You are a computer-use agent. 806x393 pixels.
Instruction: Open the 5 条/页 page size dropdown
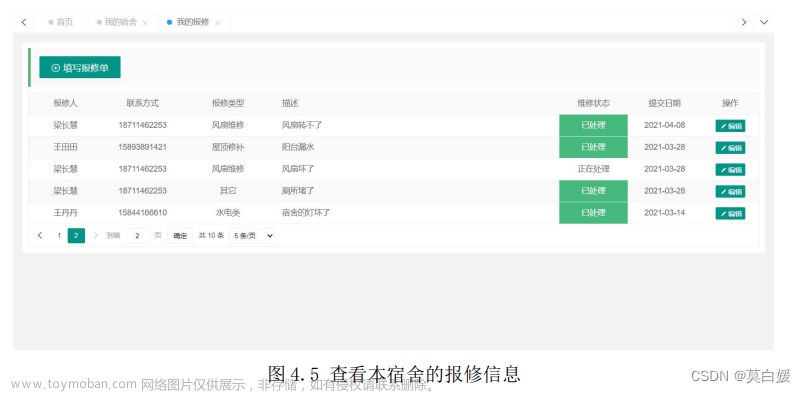252,236
